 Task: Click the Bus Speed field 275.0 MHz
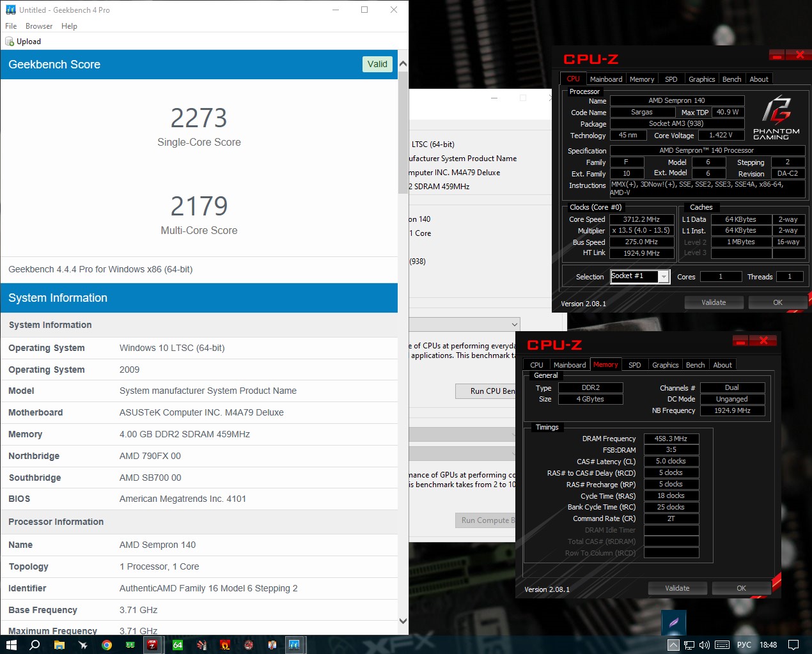pyautogui.click(x=641, y=242)
